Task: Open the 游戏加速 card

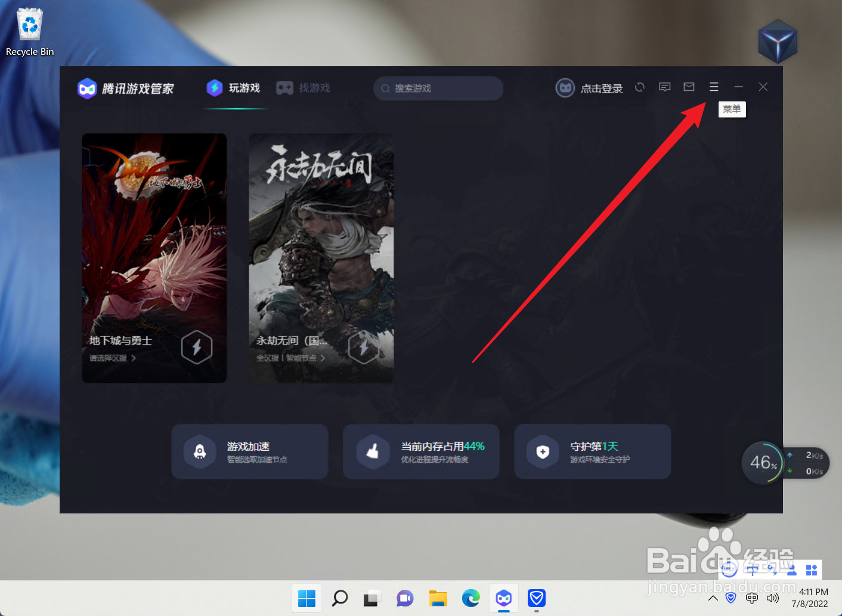Action: (x=250, y=451)
